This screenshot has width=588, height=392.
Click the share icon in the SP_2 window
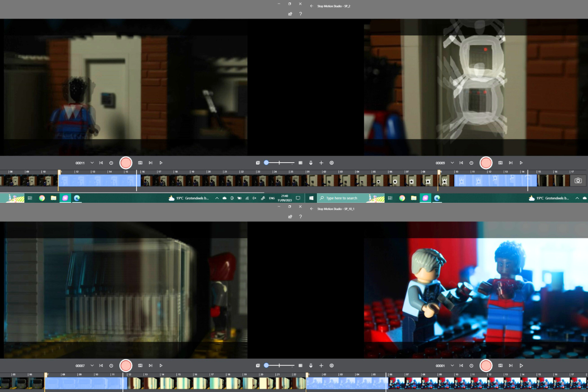(290, 14)
